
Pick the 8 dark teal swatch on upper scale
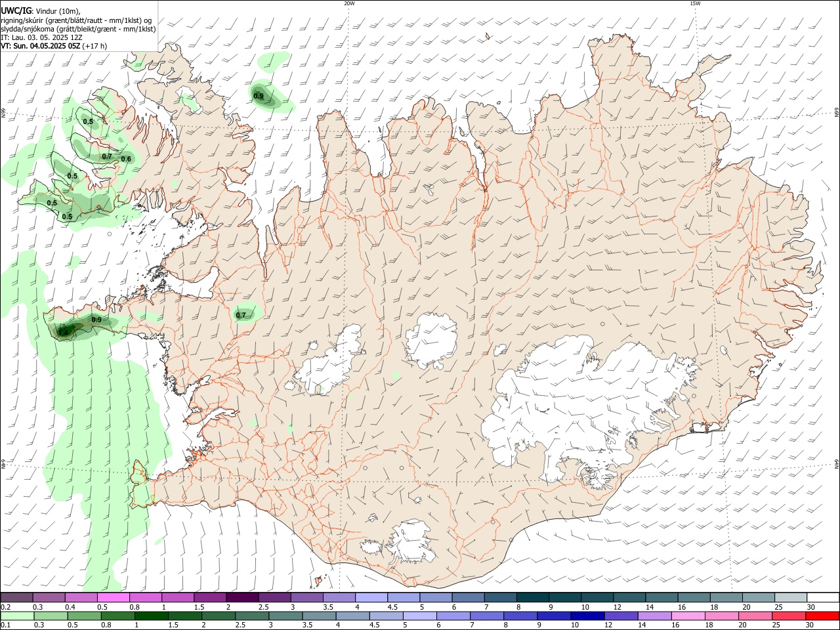(532, 597)
